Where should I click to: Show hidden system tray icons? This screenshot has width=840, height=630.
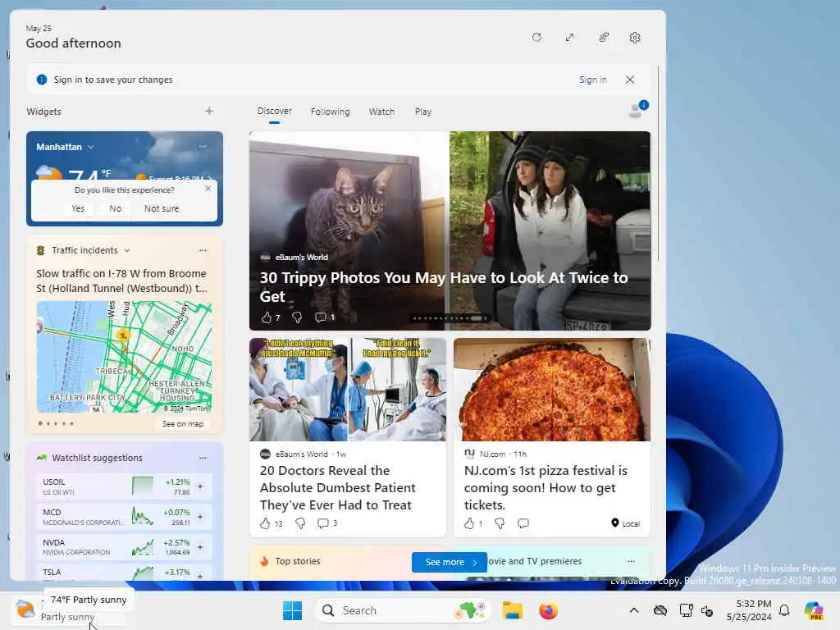pyautogui.click(x=634, y=610)
